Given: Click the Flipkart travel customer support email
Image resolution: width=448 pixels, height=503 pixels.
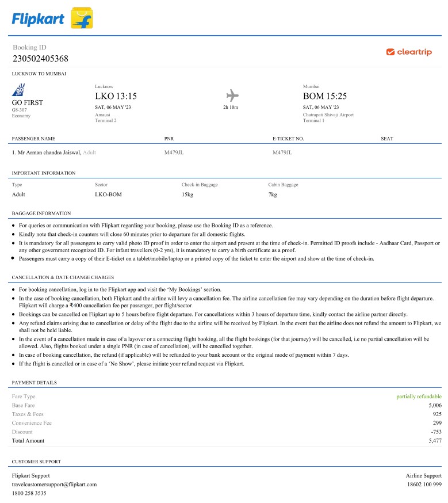Looking at the screenshot, I should tap(54, 485).
